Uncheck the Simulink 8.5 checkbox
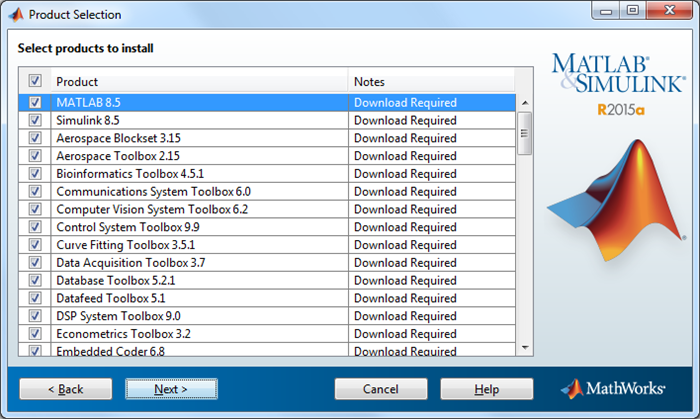The width and height of the screenshot is (700, 419). pyautogui.click(x=35, y=121)
